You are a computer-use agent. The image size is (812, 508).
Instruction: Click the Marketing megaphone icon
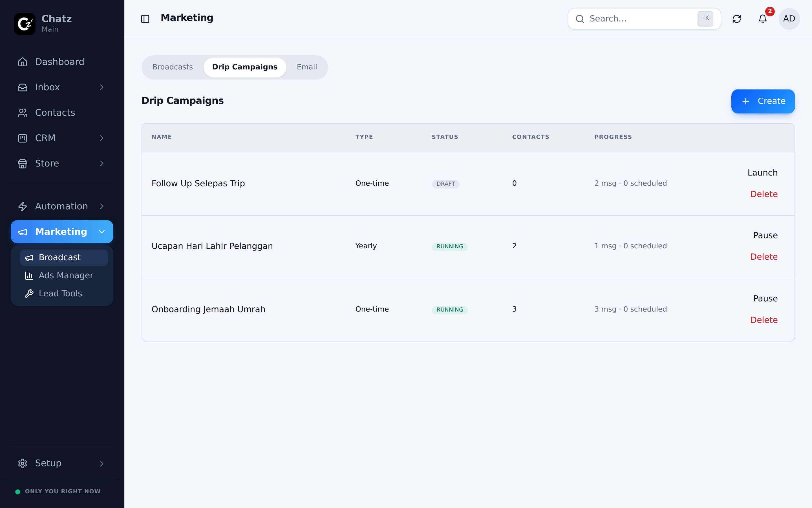[23, 232]
